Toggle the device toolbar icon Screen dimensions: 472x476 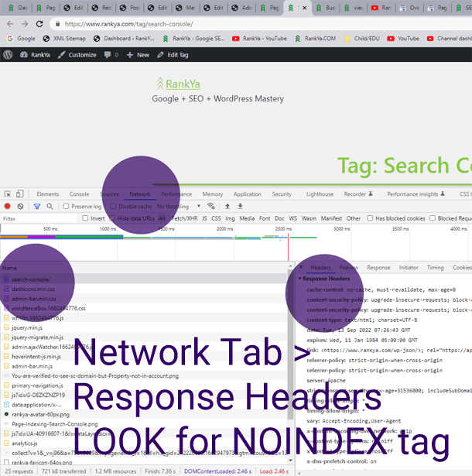pos(20,194)
